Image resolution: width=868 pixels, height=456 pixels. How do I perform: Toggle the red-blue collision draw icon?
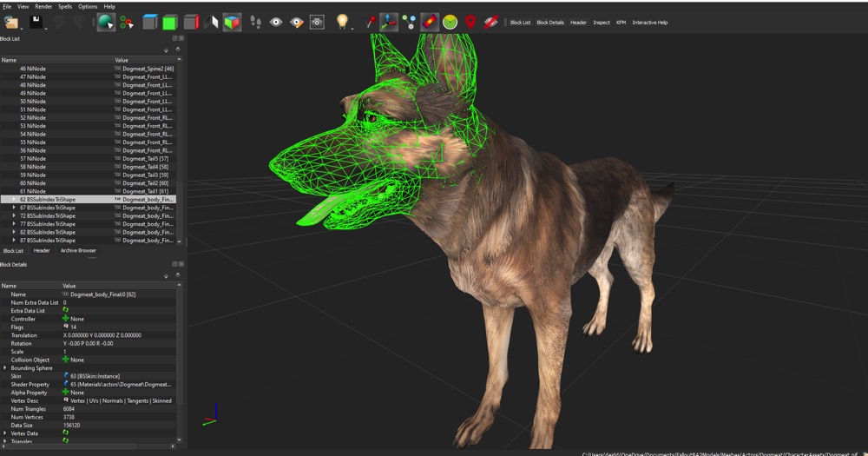[x=430, y=23]
